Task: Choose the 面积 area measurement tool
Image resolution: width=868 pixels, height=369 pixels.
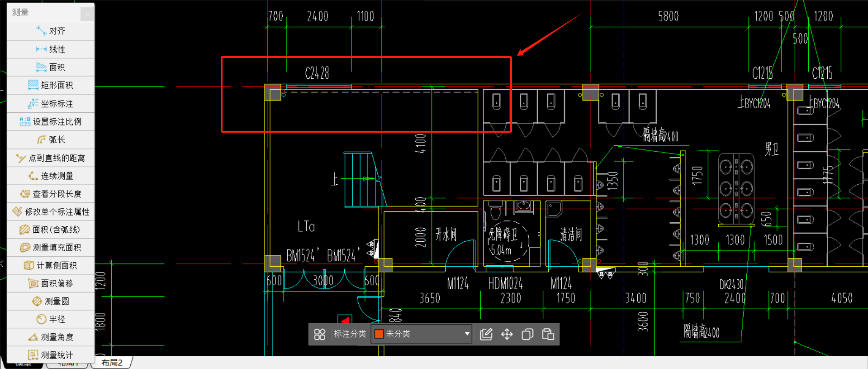Action: 51,67
